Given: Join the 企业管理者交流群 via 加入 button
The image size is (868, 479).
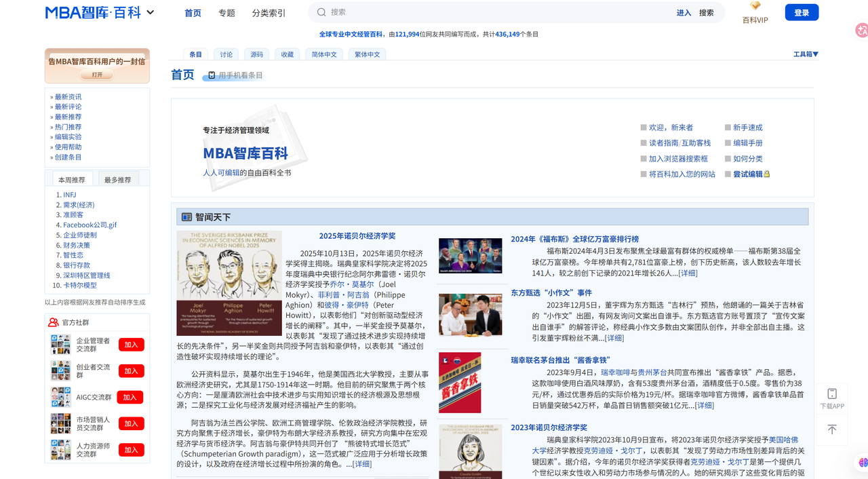Looking at the screenshot, I should pos(131,345).
